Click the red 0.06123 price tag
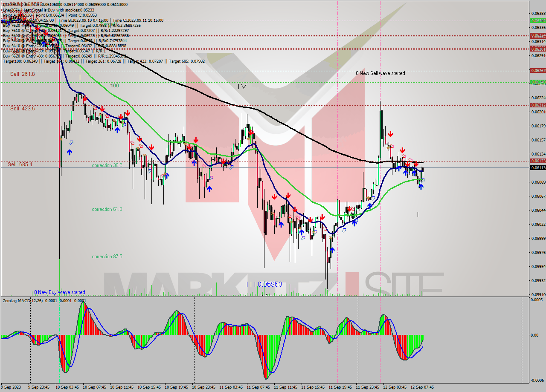 tap(537, 161)
